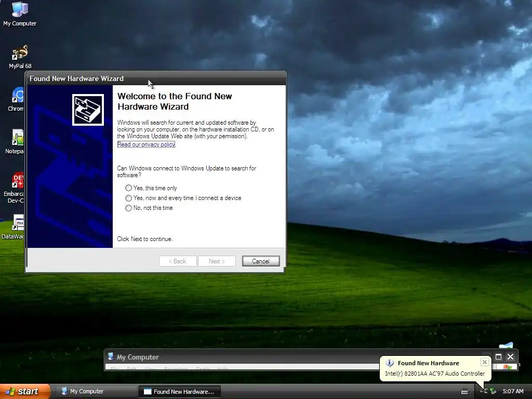Click the green safely remove hardware tray icon
This screenshot has height=399, width=532.
[493, 392]
